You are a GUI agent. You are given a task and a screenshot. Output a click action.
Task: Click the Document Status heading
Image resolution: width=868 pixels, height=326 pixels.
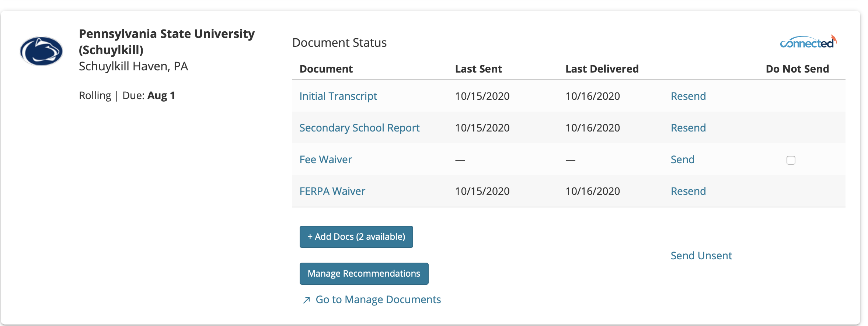(339, 43)
